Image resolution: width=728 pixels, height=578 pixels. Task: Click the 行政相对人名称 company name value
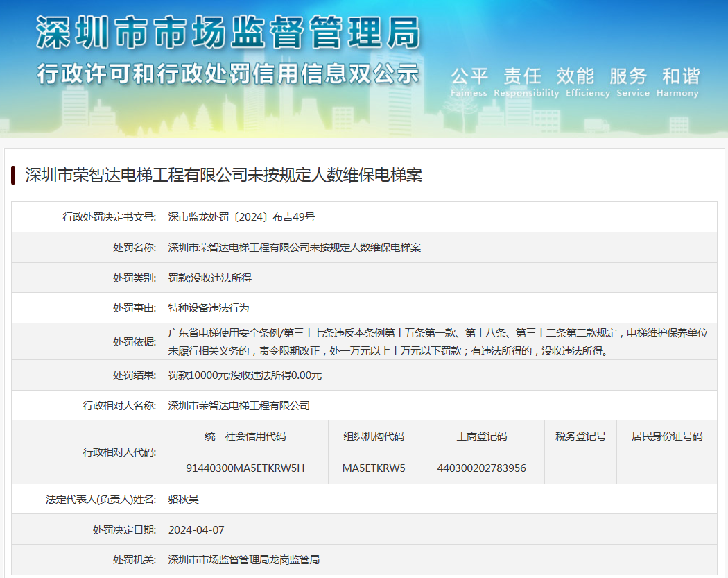239,406
